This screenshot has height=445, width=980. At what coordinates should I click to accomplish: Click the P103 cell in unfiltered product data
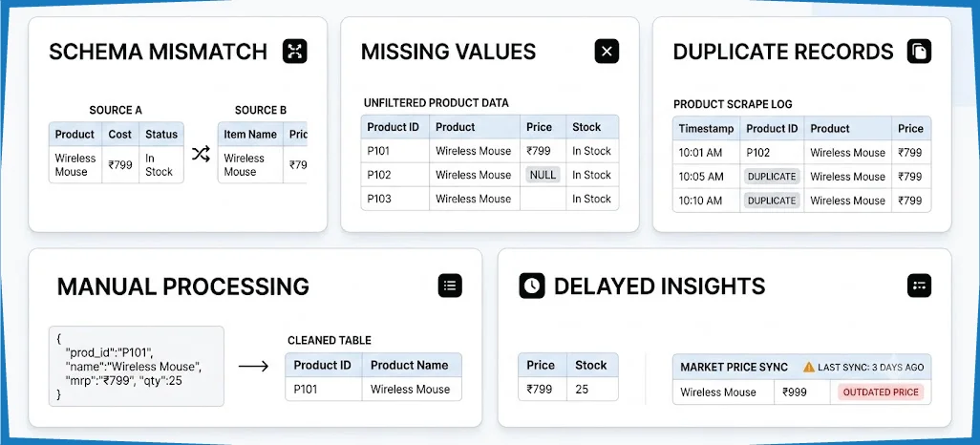click(x=395, y=199)
